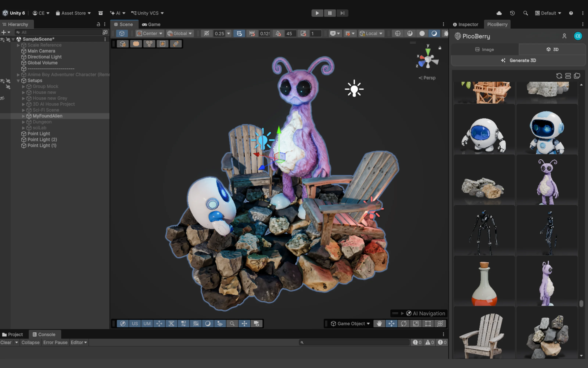Open the Unity VCS dropdown
Image resolution: width=588 pixels, height=368 pixels.
[148, 13]
